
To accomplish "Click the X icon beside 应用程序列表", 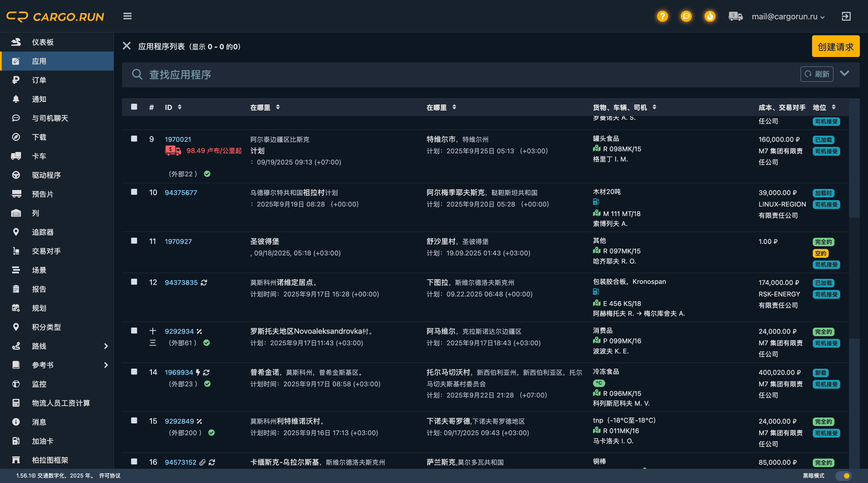I will (127, 46).
